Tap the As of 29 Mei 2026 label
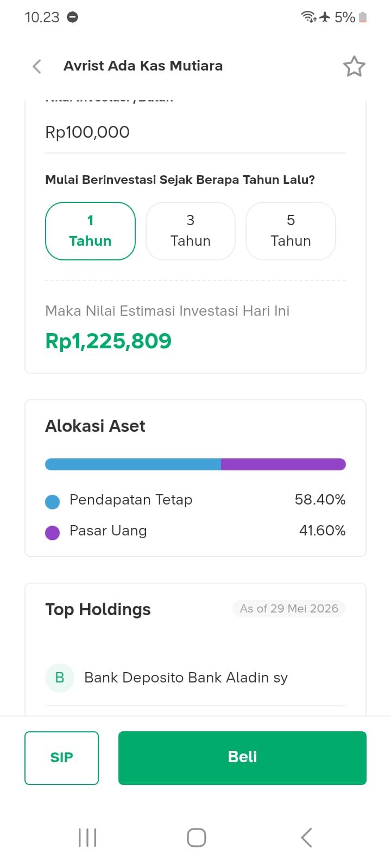Screen dimensions: 391x868 (x=289, y=609)
